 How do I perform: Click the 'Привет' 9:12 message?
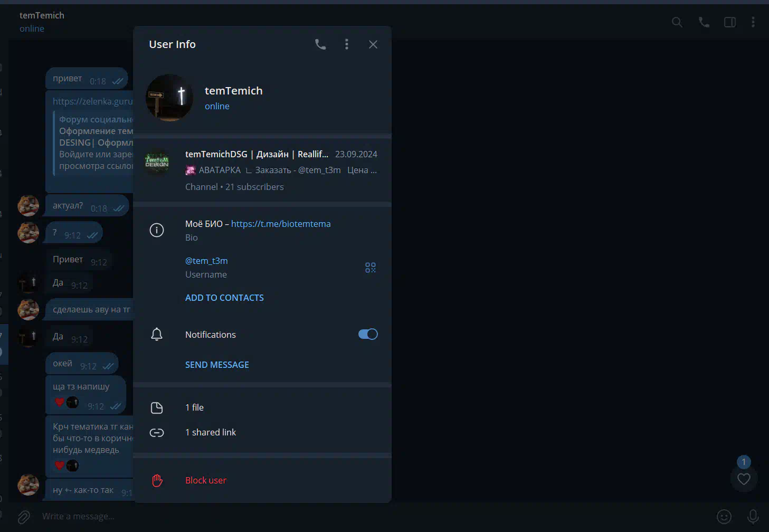pyautogui.click(x=80, y=260)
